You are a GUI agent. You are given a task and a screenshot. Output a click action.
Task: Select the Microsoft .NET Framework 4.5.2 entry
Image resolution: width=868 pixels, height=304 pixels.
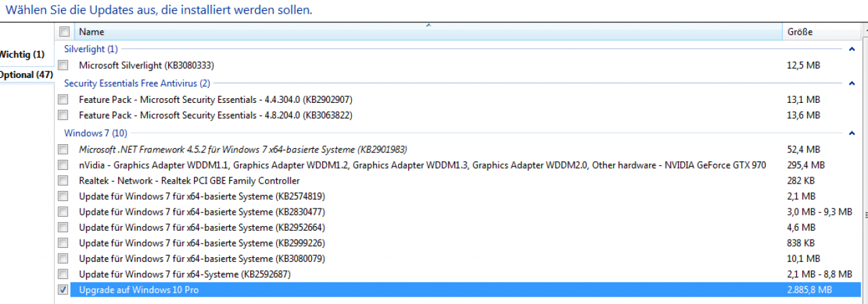coord(243,150)
